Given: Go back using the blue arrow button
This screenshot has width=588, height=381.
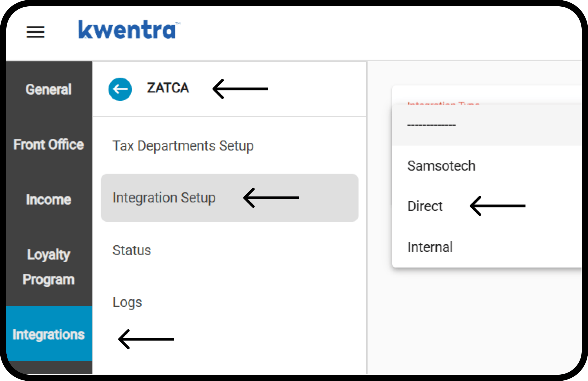Looking at the screenshot, I should 120,89.
